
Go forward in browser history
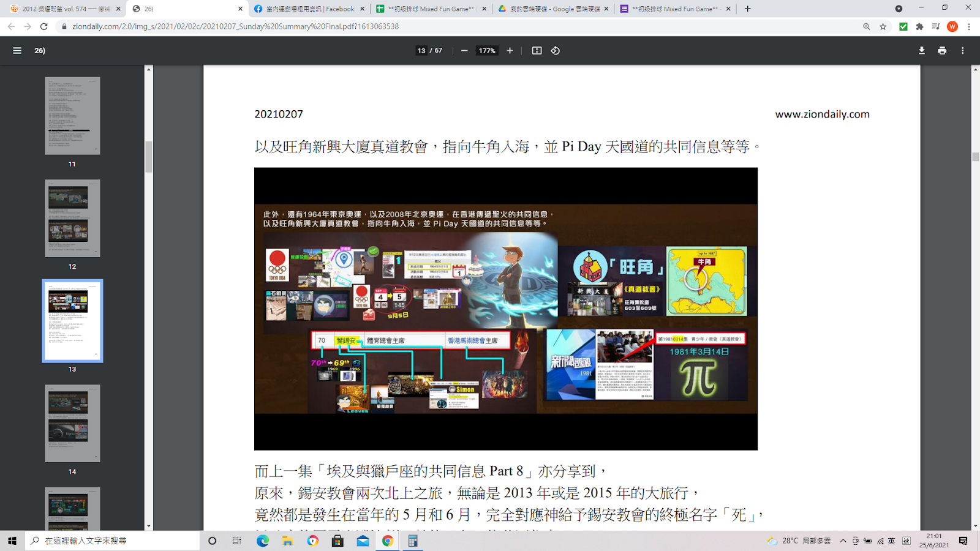(x=28, y=26)
